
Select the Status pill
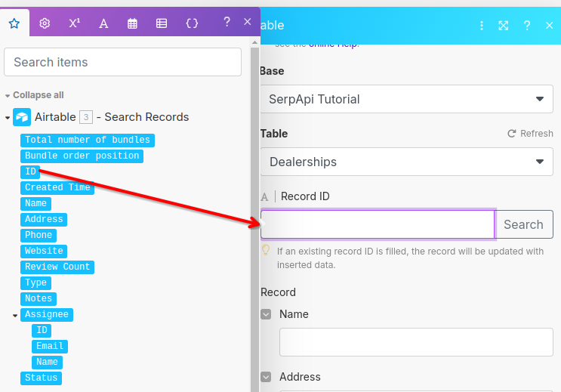pyautogui.click(x=41, y=378)
